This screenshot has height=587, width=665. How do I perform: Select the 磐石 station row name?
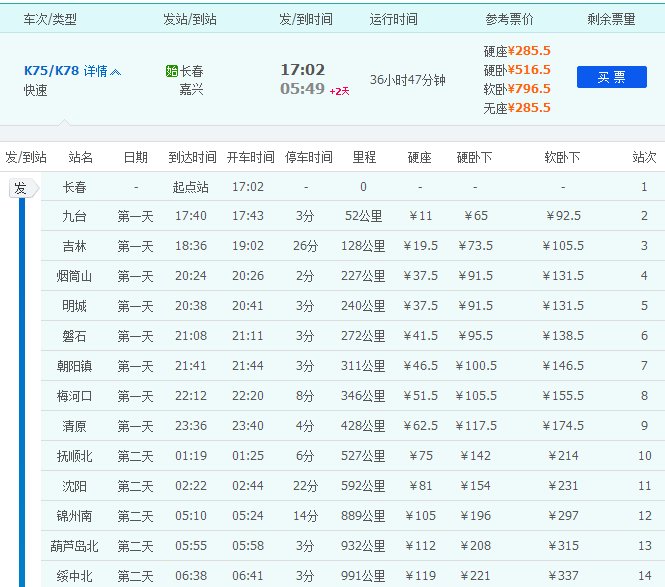point(74,336)
